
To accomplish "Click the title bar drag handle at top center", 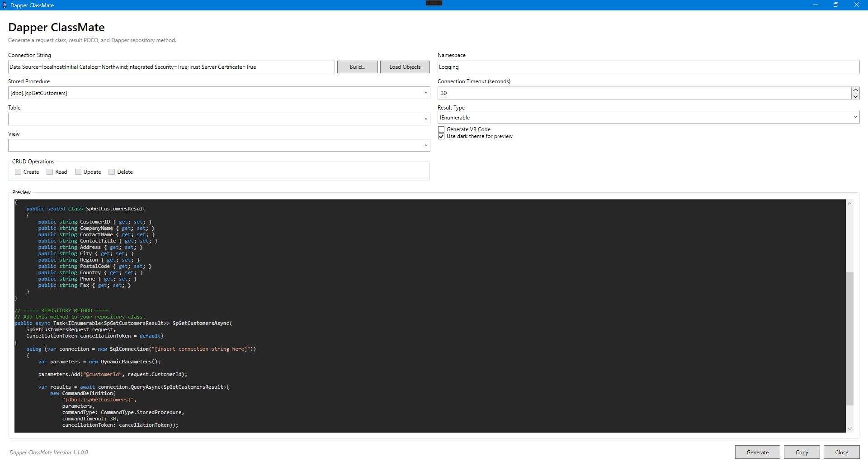I will coord(434,3).
